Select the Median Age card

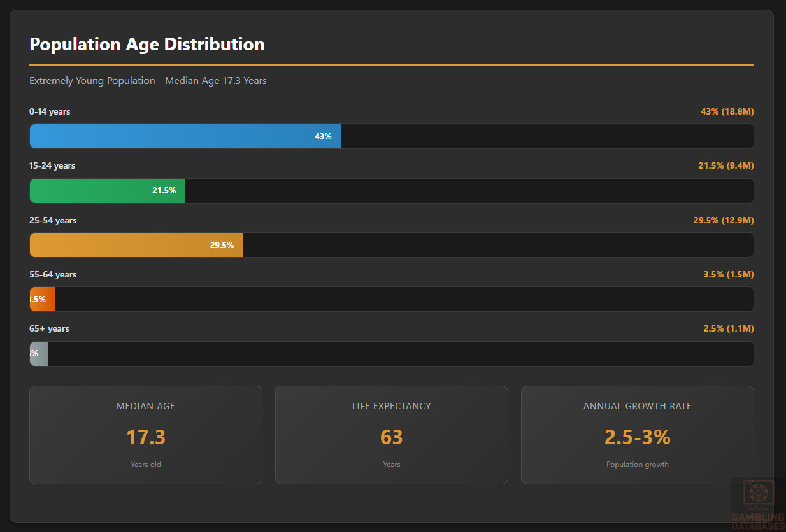click(x=146, y=435)
